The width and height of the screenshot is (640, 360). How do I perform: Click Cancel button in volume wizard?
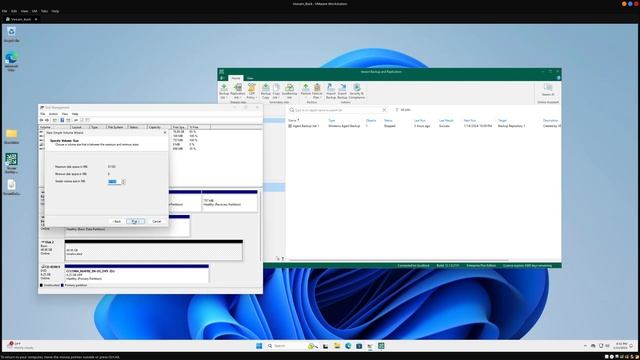pos(157,221)
